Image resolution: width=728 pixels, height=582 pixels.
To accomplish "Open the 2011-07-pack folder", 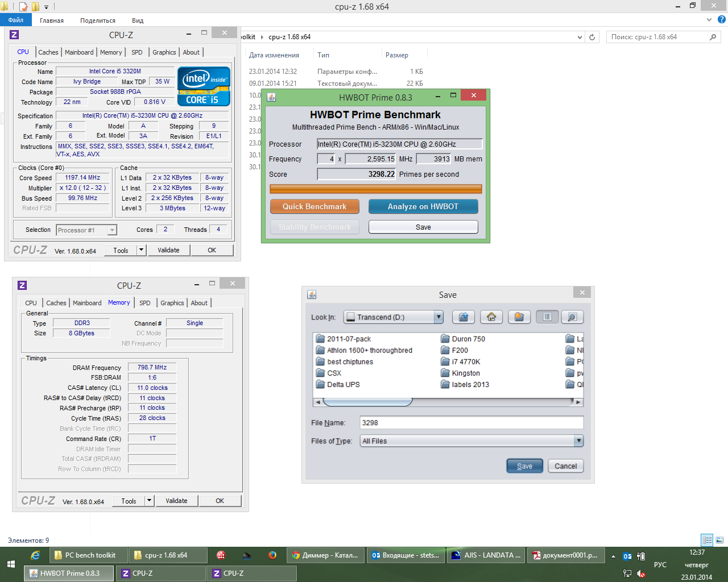I will (x=344, y=339).
